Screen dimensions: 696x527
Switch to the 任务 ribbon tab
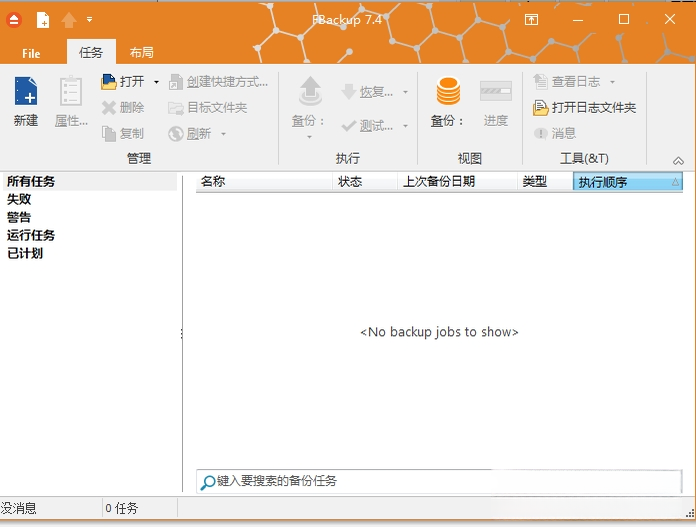pos(91,53)
